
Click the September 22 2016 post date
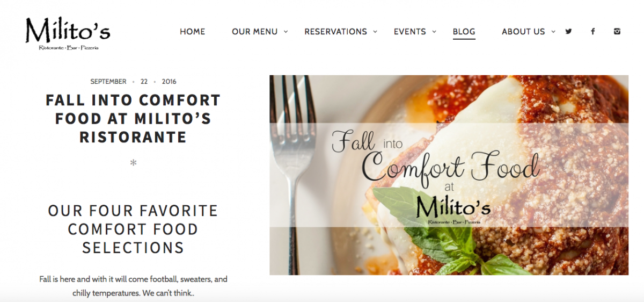coord(133,82)
